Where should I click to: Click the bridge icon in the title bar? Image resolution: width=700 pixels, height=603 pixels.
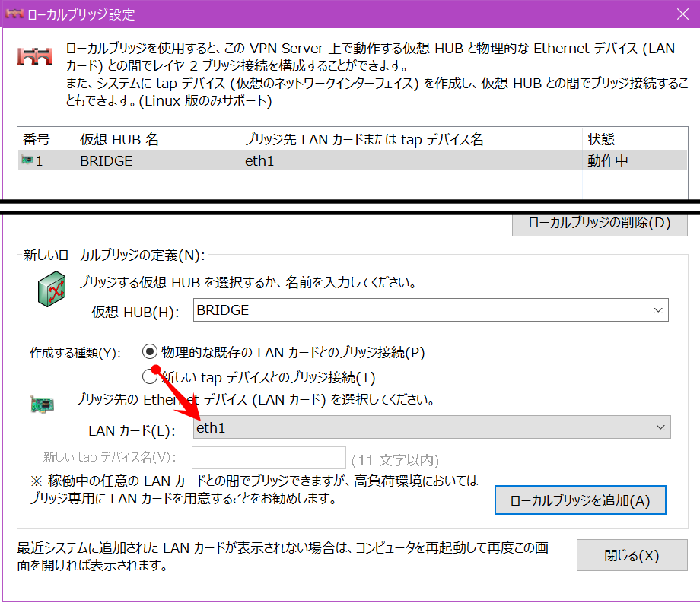click(x=14, y=14)
